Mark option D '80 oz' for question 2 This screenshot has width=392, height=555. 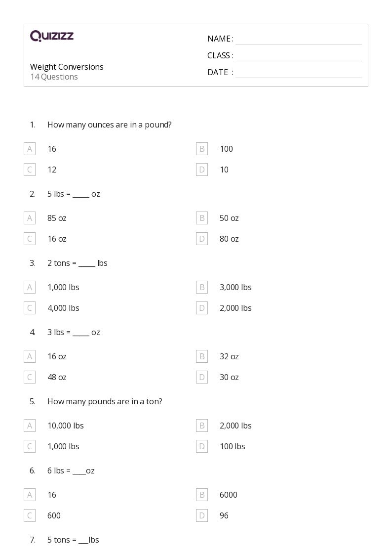202,239
